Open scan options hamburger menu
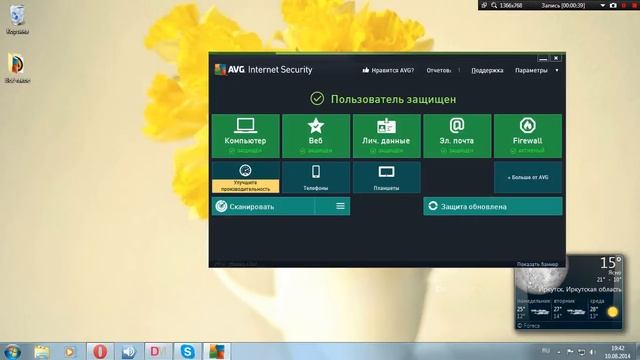The height and width of the screenshot is (360, 640). (340, 207)
